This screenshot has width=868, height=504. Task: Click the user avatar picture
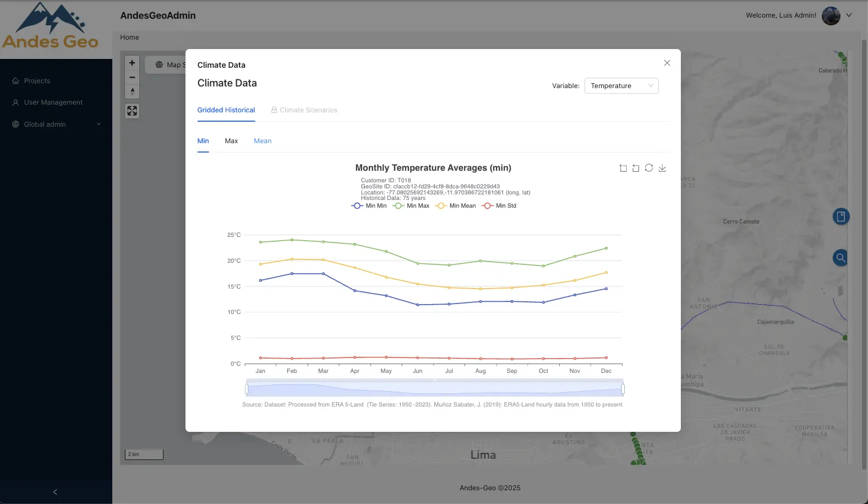(x=831, y=15)
